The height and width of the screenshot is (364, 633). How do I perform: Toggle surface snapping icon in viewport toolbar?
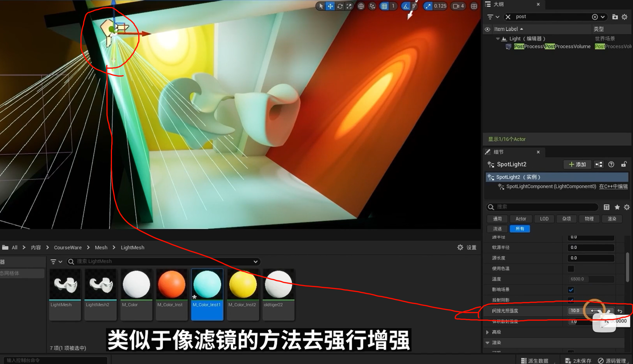click(x=372, y=6)
